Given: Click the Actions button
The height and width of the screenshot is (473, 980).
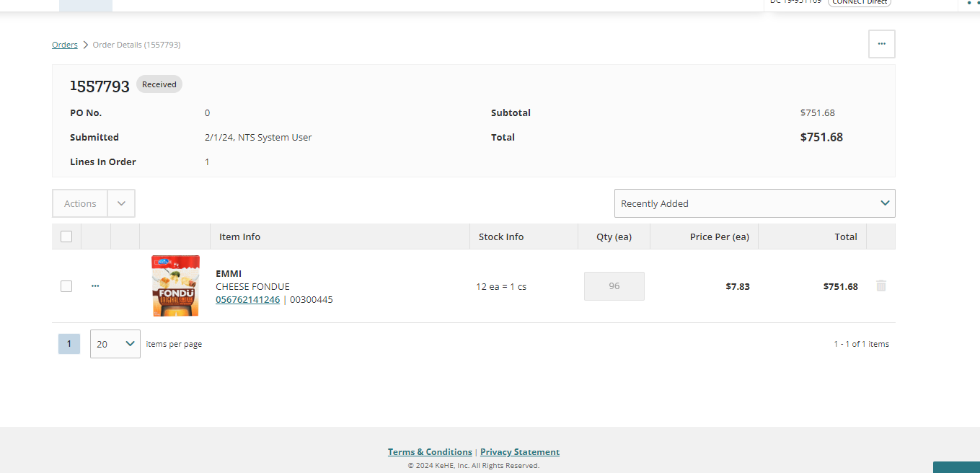Looking at the screenshot, I should click(80, 203).
